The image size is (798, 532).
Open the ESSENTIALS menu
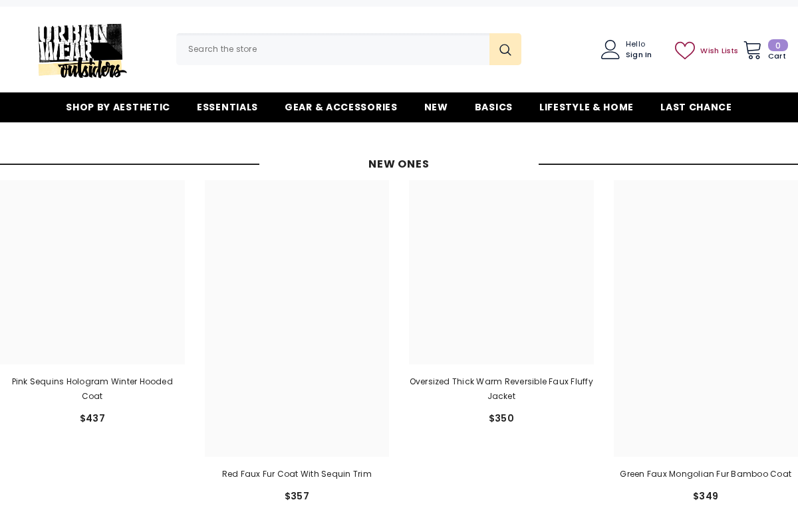pos(227,107)
